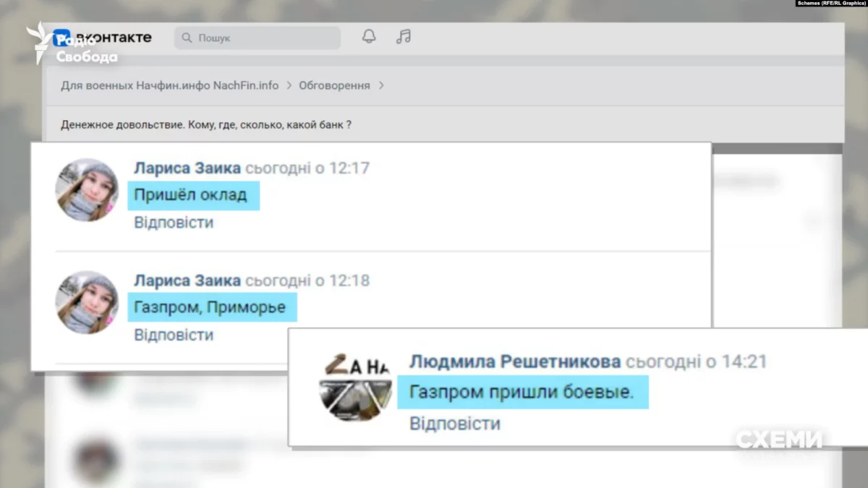Click the timestamp сьогодні о 14:21

pyautogui.click(x=697, y=361)
